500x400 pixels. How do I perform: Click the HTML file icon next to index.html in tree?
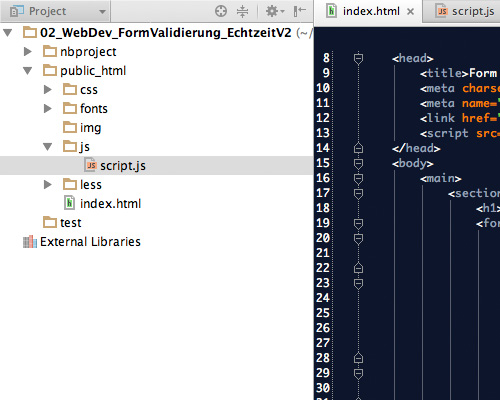tap(69, 203)
